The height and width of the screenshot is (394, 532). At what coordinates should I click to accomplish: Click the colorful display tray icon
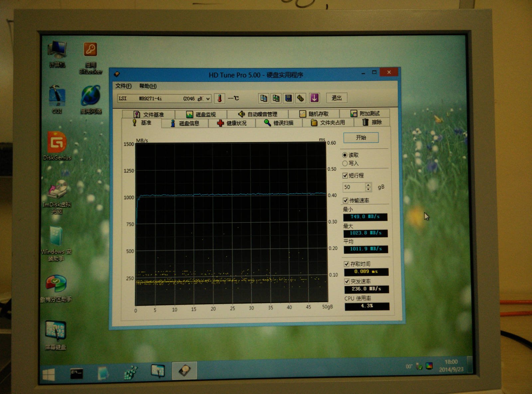click(x=429, y=366)
